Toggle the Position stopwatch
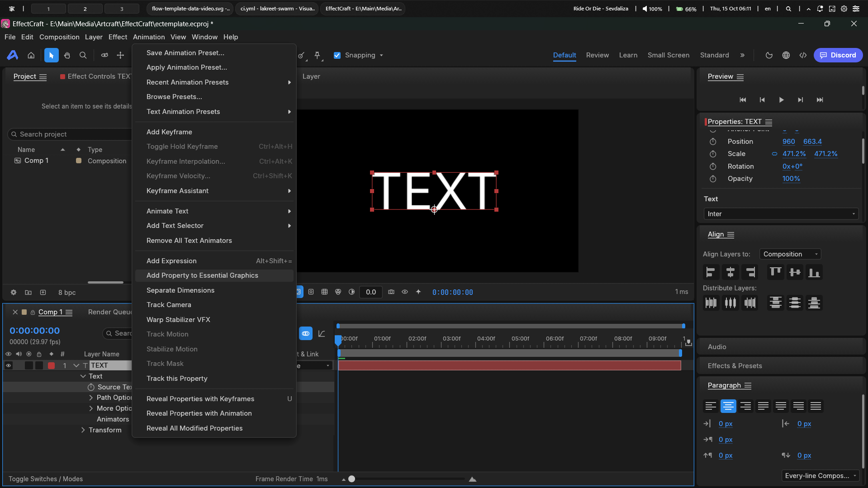This screenshot has width=868, height=488. pyautogui.click(x=713, y=142)
